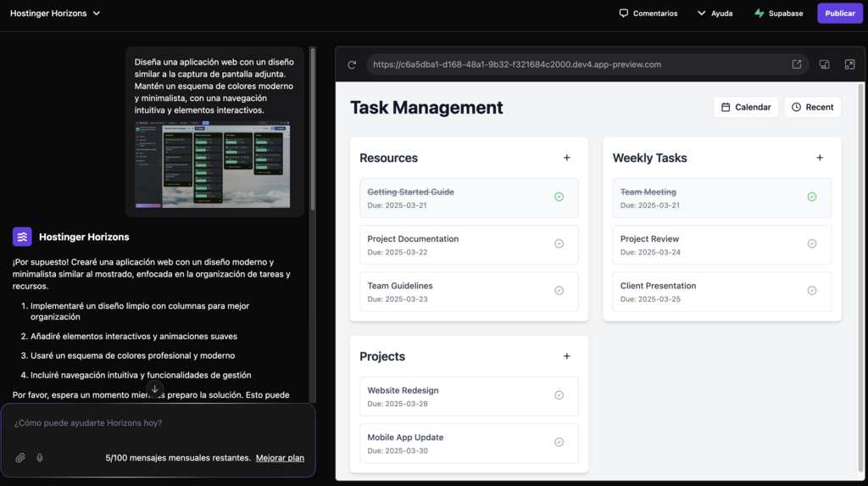This screenshot has width=868, height=486.
Task: Activate microphone voice input icon
Action: click(40, 458)
